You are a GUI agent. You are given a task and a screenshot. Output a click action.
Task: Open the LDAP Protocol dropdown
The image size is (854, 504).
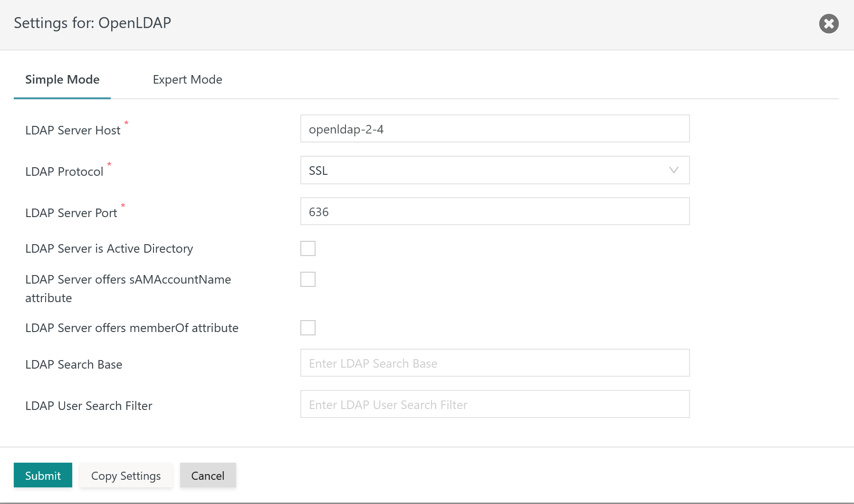point(495,170)
